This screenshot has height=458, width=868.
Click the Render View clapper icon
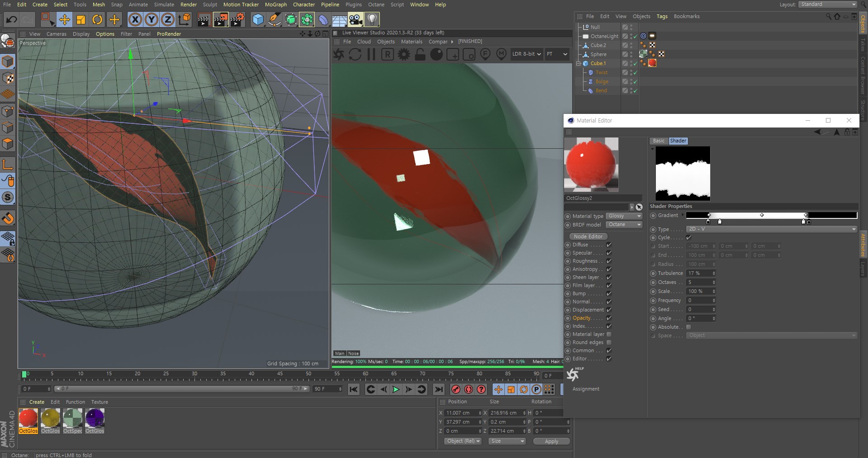pyautogui.click(x=204, y=19)
